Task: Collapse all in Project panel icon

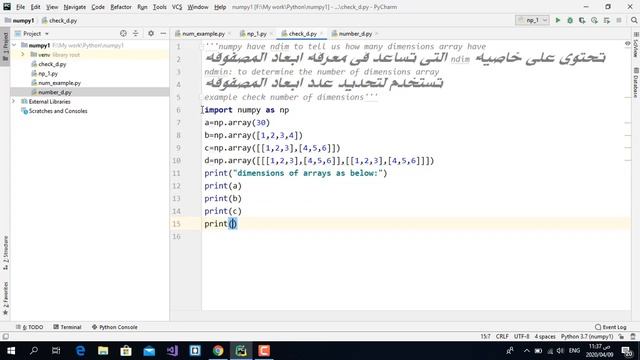Action: pyautogui.click(x=136, y=33)
